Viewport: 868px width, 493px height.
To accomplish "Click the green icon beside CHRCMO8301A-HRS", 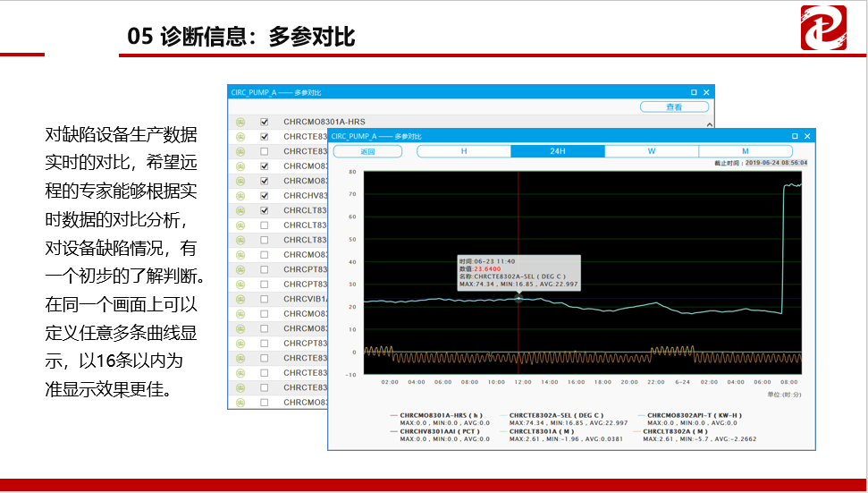I will click(x=240, y=121).
